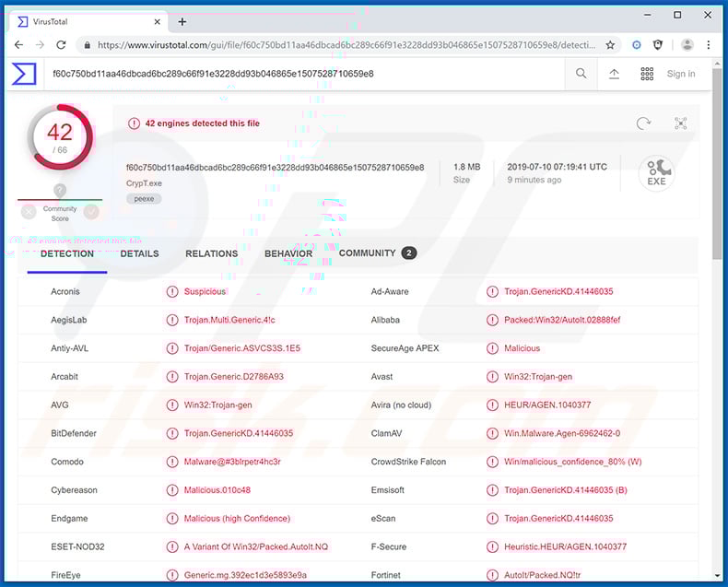Click Comodo result Malware@#3blrpetr4hc3r
Screen dimensions: 728x587
tap(232, 462)
